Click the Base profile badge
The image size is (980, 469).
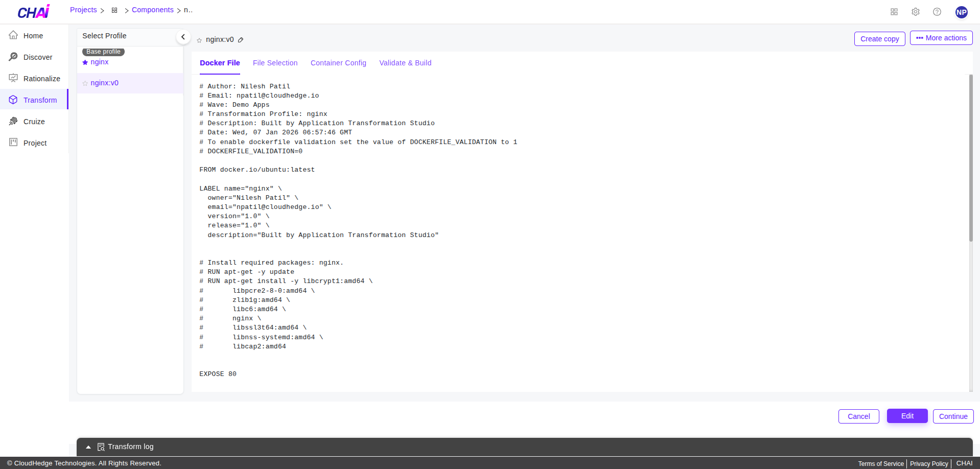pyautogui.click(x=104, y=52)
